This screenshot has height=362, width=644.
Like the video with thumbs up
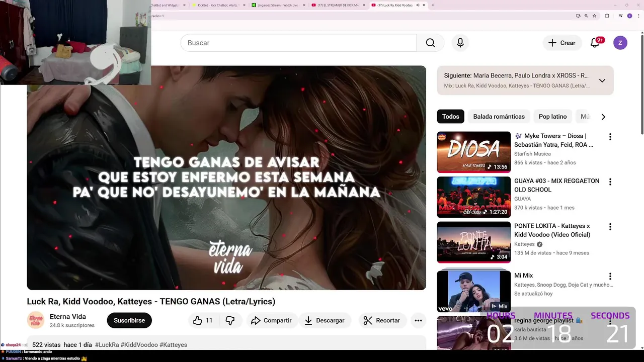coord(203,320)
